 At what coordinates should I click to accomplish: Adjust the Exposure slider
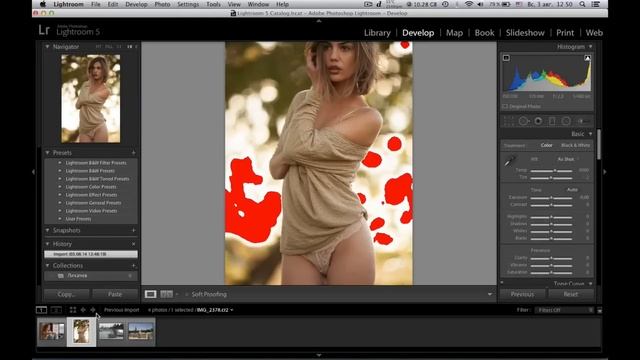coord(551,198)
